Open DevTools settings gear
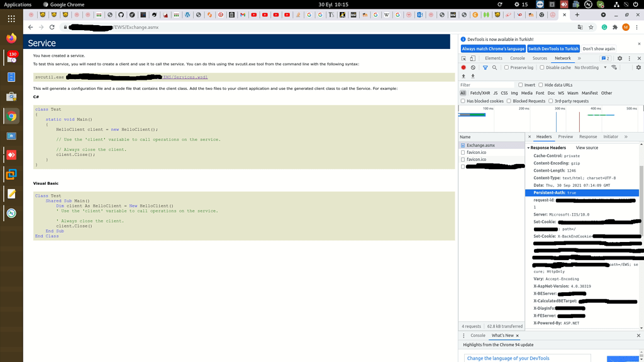Image resolution: width=644 pixels, height=362 pixels. point(619,58)
